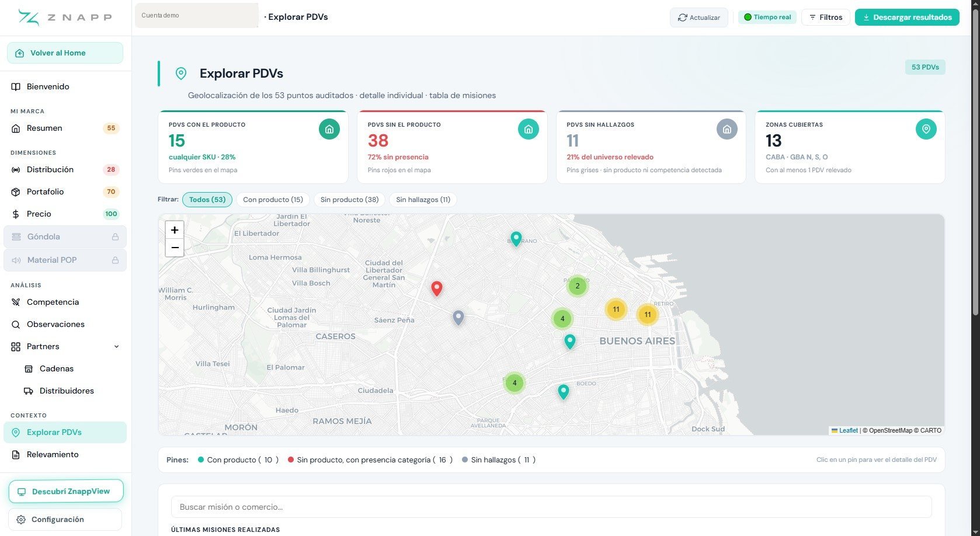The width and height of the screenshot is (980, 536).
Task: Click the red pin on the map
Action: pyautogui.click(x=436, y=288)
